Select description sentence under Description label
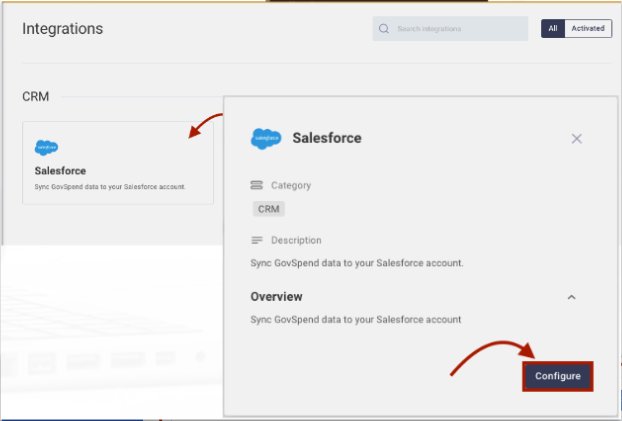This screenshot has height=421, width=622. (x=357, y=263)
